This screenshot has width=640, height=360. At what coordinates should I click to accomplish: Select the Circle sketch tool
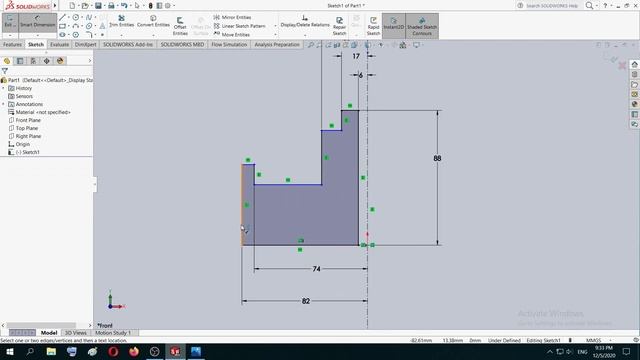(x=76, y=17)
